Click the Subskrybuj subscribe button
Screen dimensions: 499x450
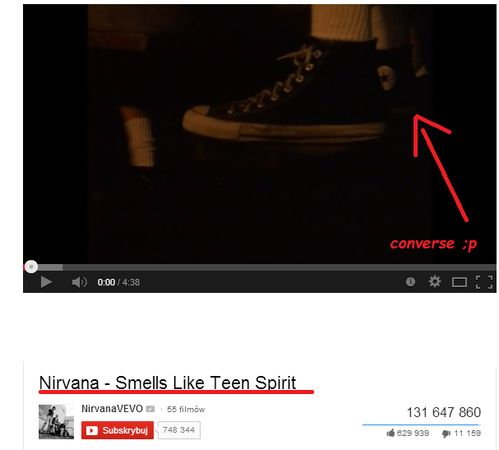pyautogui.click(x=117, y=430)
